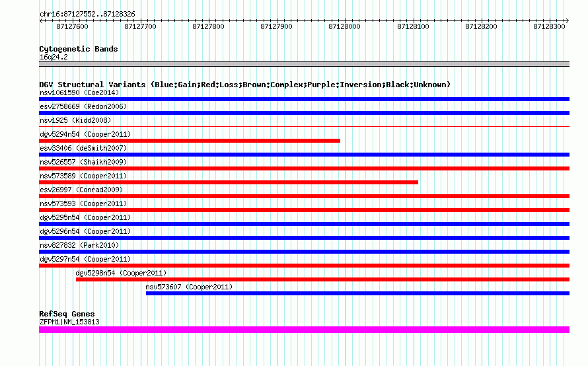Click the blue bar under esv2758669
Viewport: 588px width, 366px height.
point(304,113)
